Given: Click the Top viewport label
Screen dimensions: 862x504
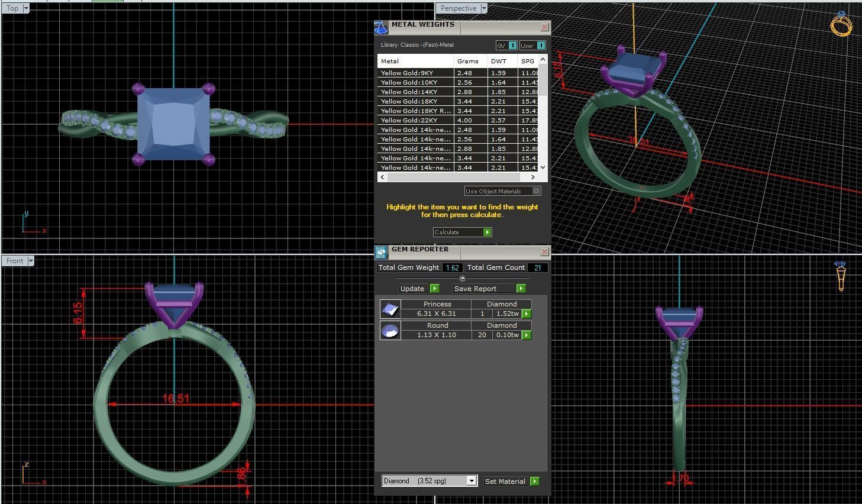Looking at the screenshot, I should pos(12,8).
